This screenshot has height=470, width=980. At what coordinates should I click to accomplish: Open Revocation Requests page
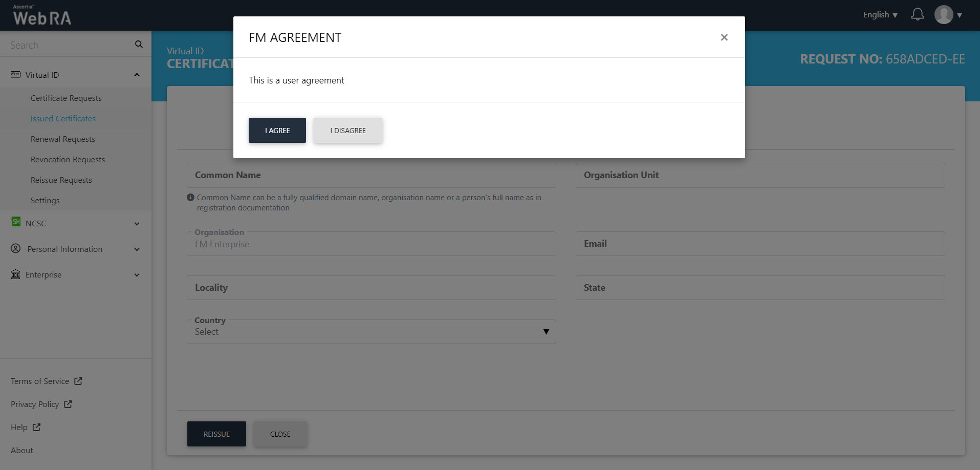pos(68,159)
